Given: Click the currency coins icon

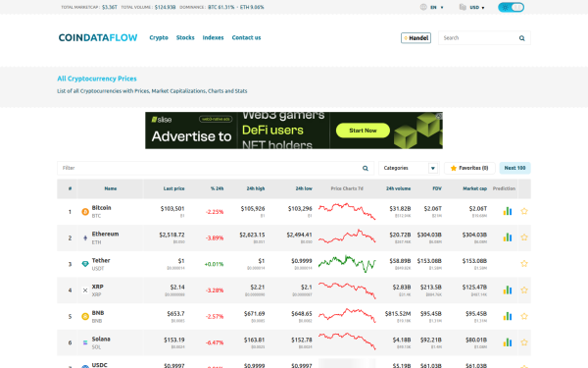Looking at the screenshot, I should coord(463,7).
